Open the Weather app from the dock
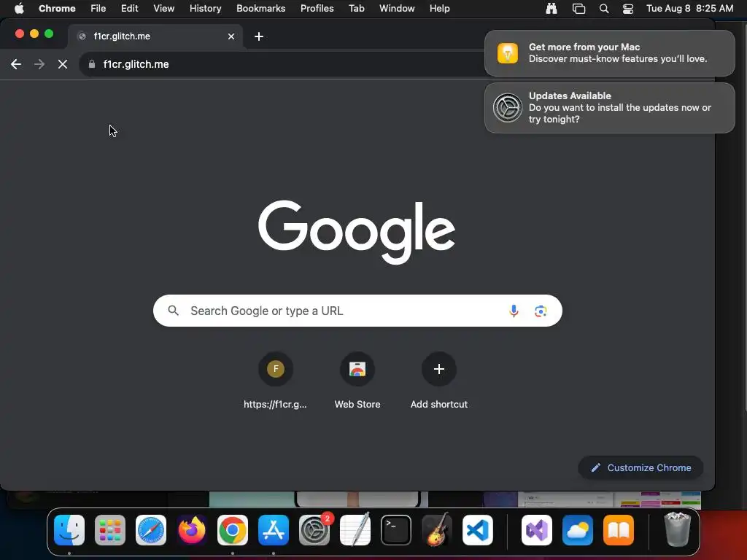This screenshot has width=747, height=560. 578,530
